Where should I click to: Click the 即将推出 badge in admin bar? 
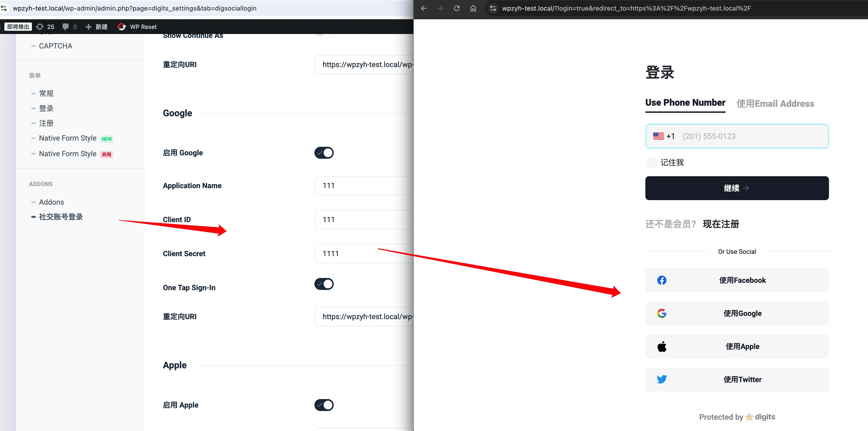click(18, 27)
